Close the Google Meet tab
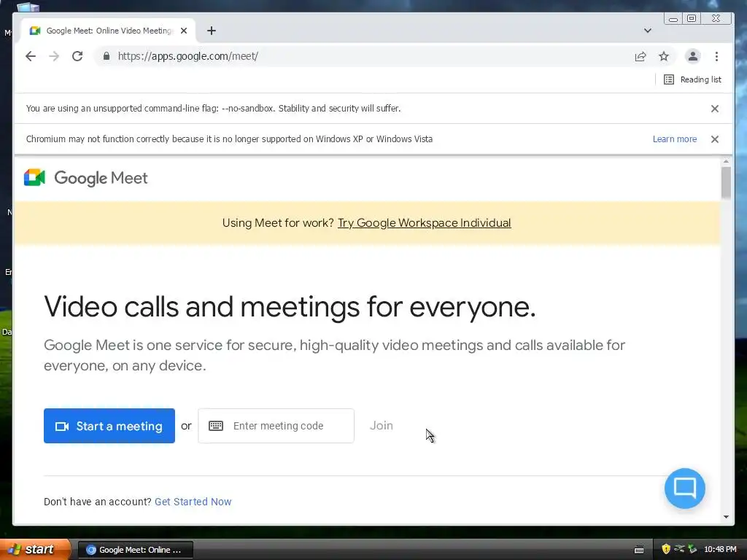Image resolution: width=747 pixels, height=560 pixels. pyautogui.click(x=184, y=31)
